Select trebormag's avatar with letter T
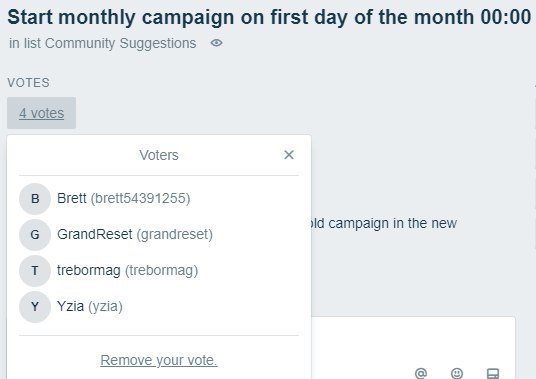The image size is (536, 379). tap(35, 271)
